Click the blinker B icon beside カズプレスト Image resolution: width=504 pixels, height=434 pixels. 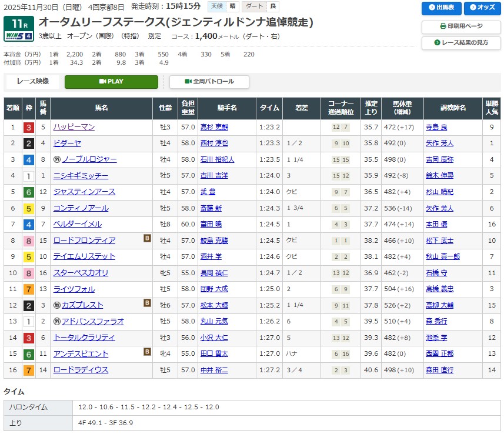[x=147, y=304]
